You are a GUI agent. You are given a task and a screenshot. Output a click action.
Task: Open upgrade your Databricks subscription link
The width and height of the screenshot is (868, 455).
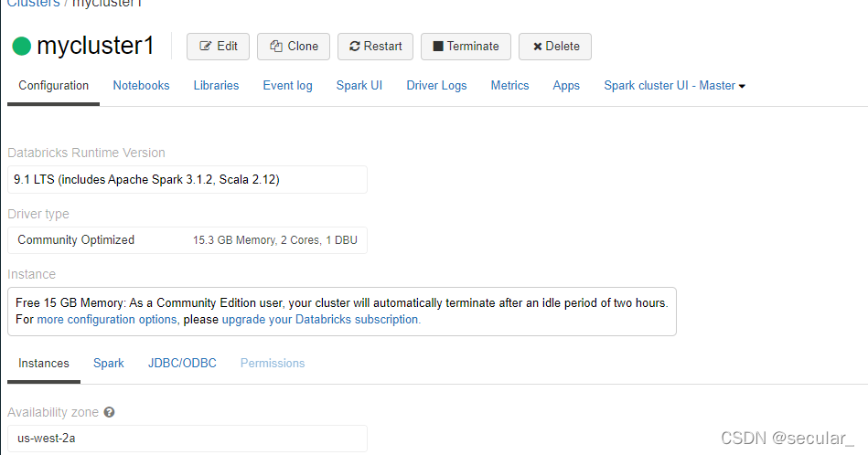click(x=321, y=320)
